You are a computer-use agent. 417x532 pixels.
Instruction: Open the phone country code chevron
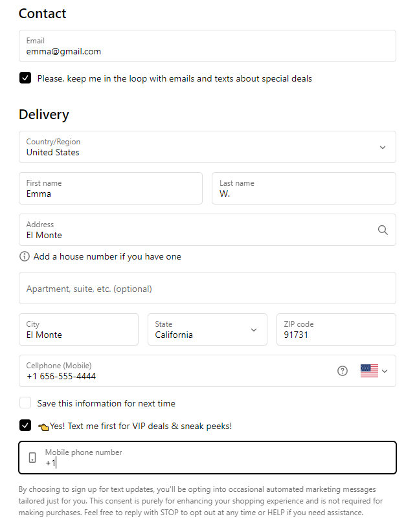pyautogui.click(x=385, y=371)
